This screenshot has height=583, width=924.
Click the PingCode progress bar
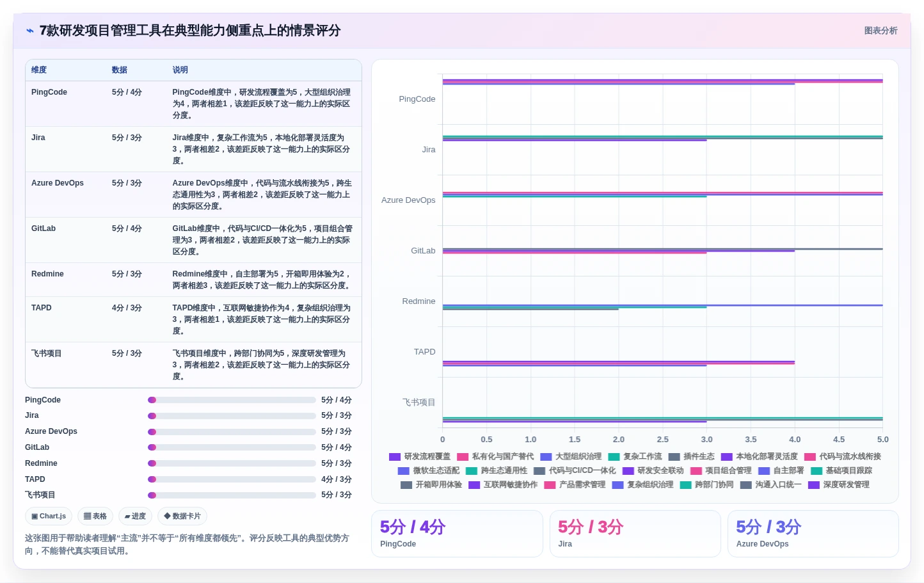pyautogui.click(x=232, y=400)
